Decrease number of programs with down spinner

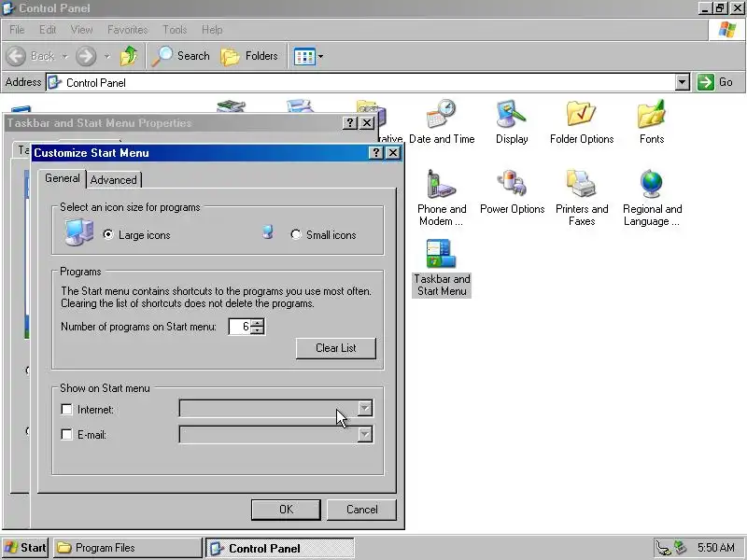[x=258, y=330]
